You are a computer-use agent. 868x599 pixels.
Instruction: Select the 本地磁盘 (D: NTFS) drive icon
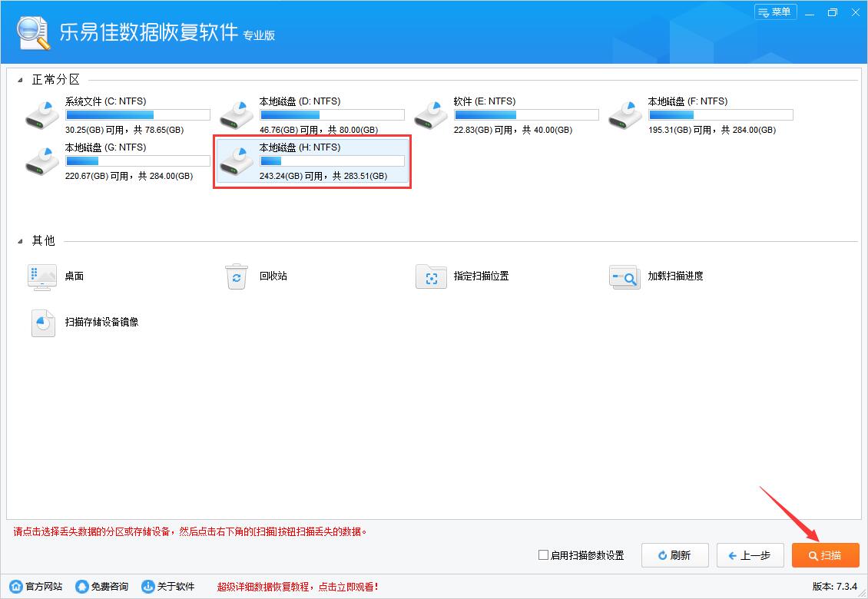click(237, 114)
